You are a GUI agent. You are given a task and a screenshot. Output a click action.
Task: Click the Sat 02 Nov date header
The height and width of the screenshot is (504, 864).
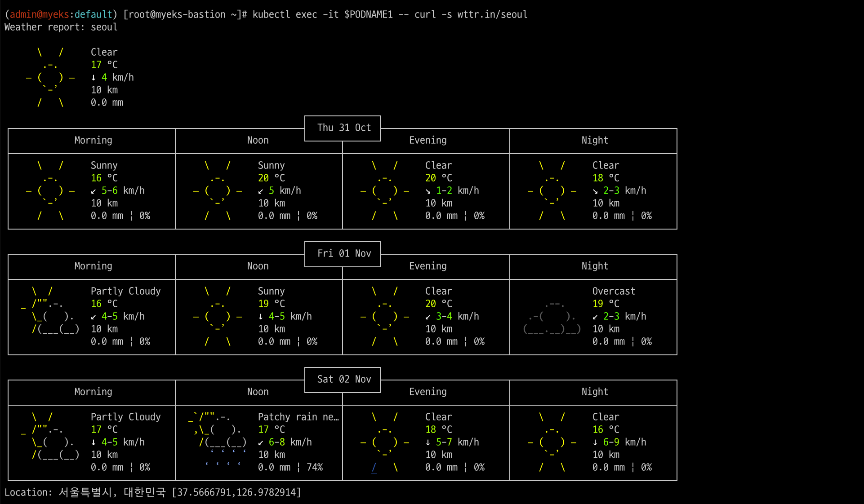click(x=344, y=380)
